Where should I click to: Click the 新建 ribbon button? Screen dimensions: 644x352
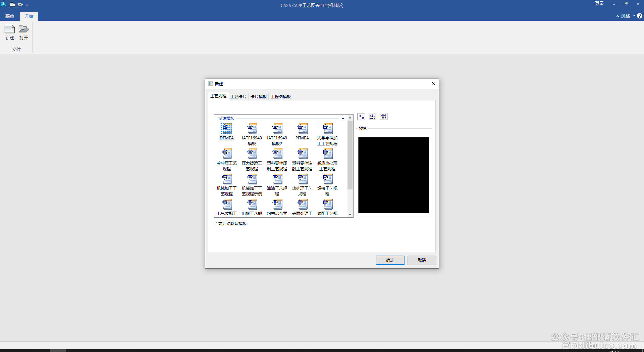[x=10, y=33]
